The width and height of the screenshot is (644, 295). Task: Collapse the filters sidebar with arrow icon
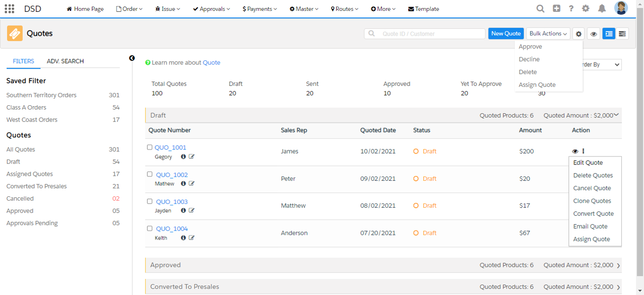(x=132, y=58)
